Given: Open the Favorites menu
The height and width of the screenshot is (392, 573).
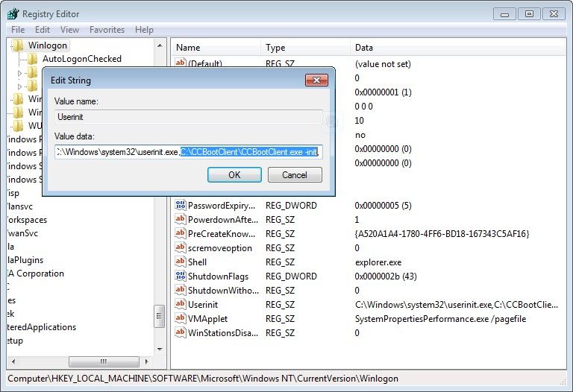Looking at the screenshot, I should coord(107,30).
